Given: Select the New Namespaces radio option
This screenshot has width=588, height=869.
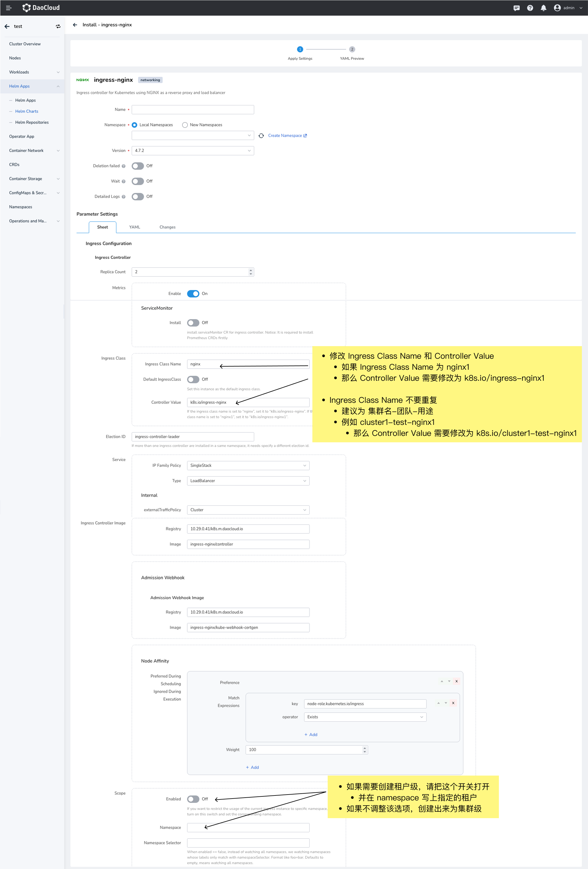Looking at the screenshot, I should click(185, 125).
